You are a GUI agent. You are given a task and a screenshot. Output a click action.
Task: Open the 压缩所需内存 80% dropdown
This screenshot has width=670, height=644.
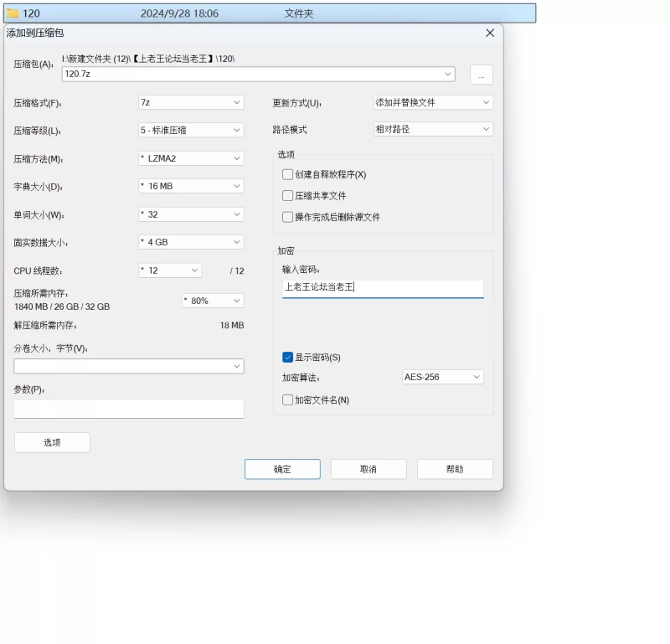tap(213, 301)
